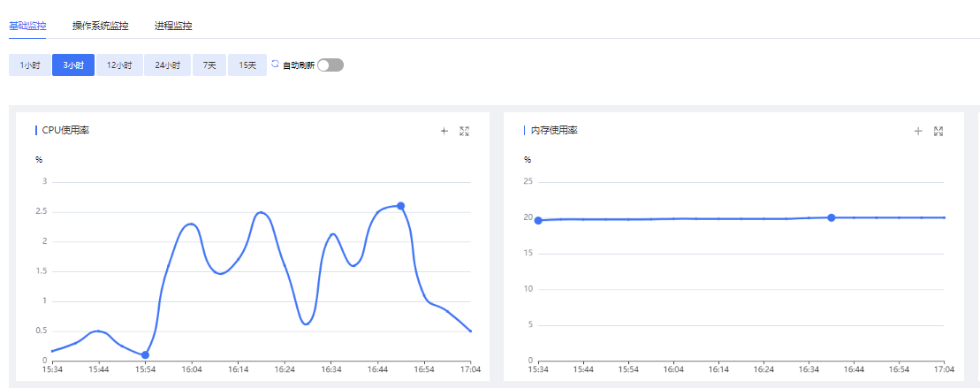Expand CPU使用率 chart to fullscreen

tap(465, 131)
